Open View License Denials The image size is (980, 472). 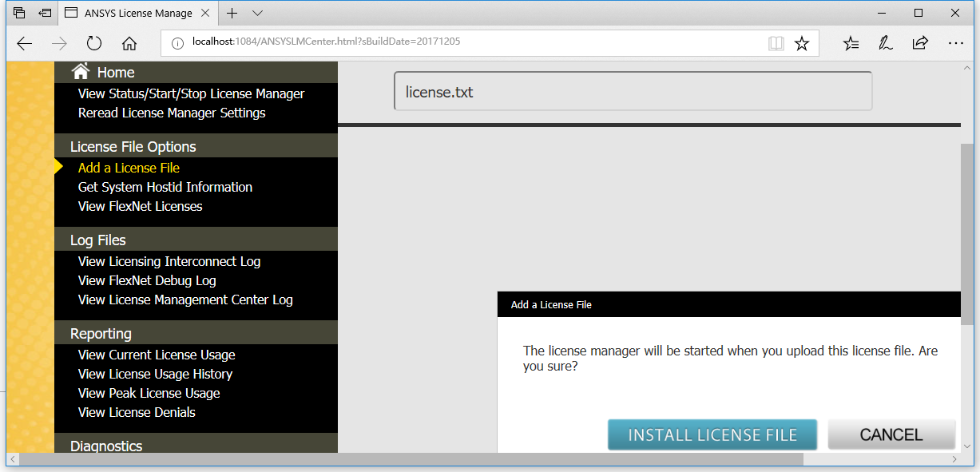(137, 412)
